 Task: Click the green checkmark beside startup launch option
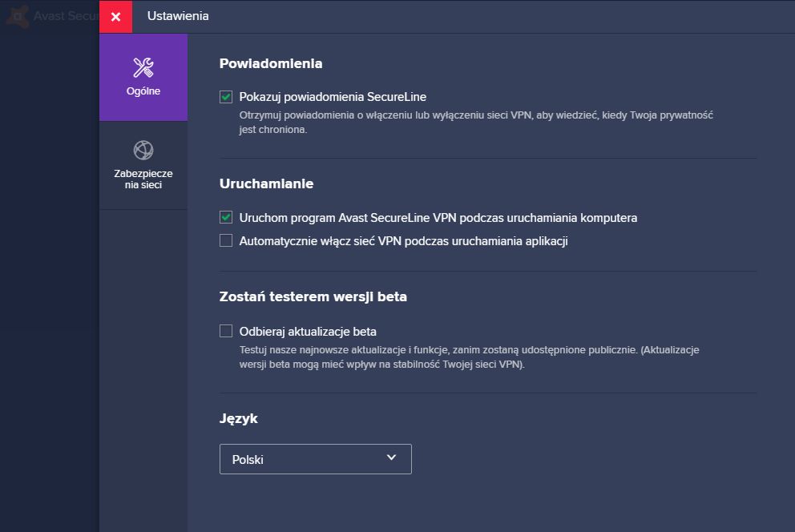(226, 217)
